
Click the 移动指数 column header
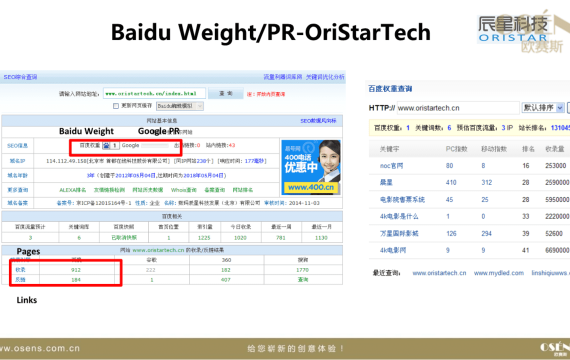tap(494, 149)
